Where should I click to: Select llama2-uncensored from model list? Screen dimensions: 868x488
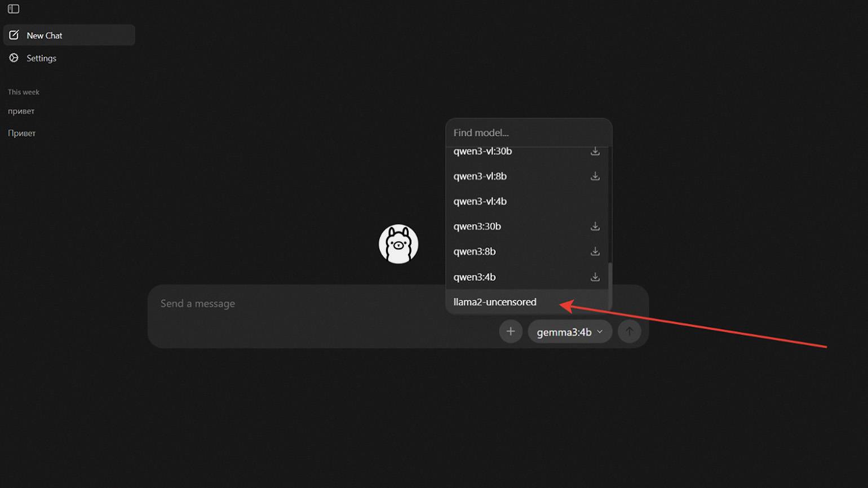pos(495,302)
